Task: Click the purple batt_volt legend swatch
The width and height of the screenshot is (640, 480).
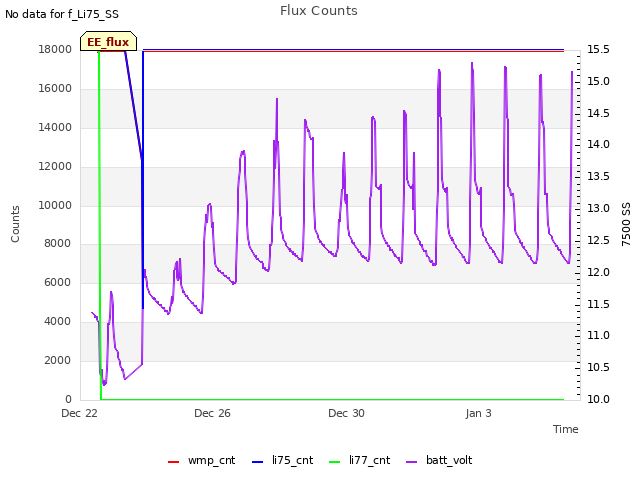Action: point(412,462)
